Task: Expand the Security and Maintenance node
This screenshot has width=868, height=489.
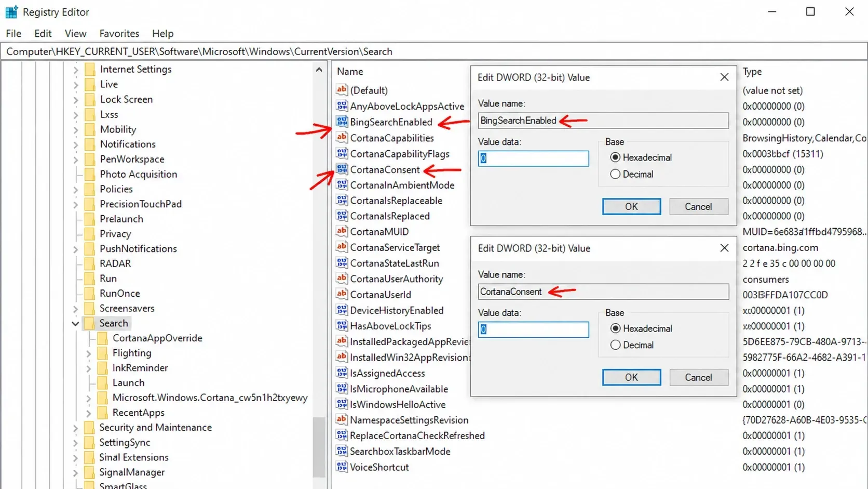Action: point(76,428)
